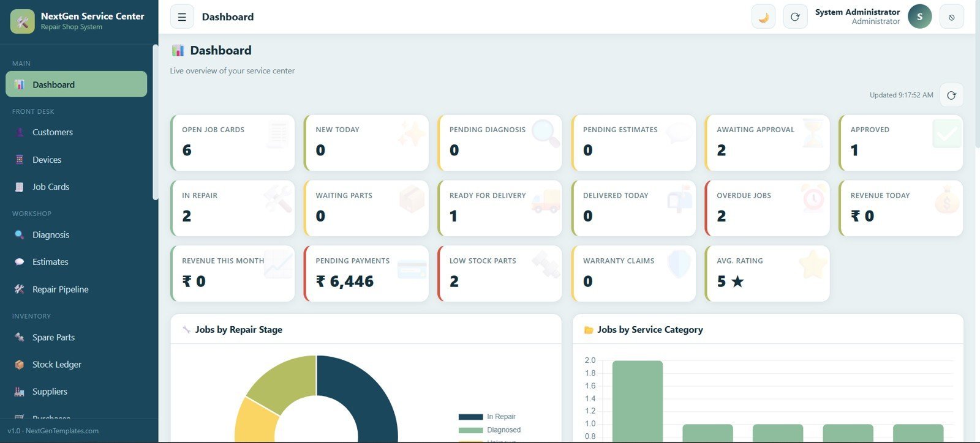Image resolution: width=980 pixels, height=443 pixels.
Task: Open the user avatar S profile
Action: (x=919, y=17)
